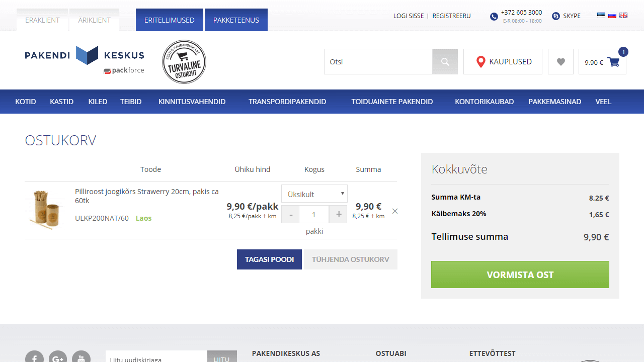Click the Otsi search field
Viewport: 644px width, 362px height.
click(378, 61)
